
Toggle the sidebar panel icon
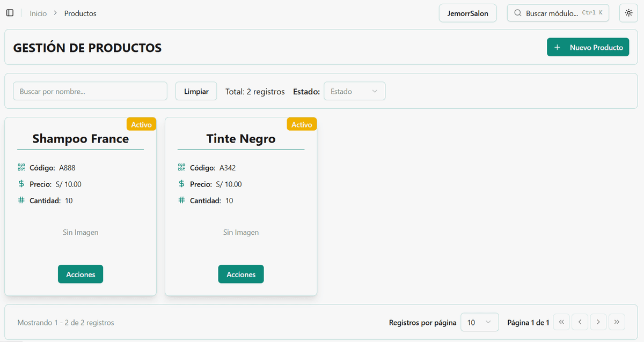click(x=10, y=13)
